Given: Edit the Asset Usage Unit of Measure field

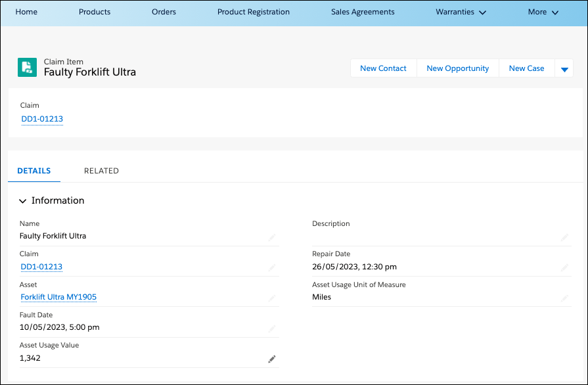Looking at the screenshot, I should pyautogui.click(x=565, y=298).
